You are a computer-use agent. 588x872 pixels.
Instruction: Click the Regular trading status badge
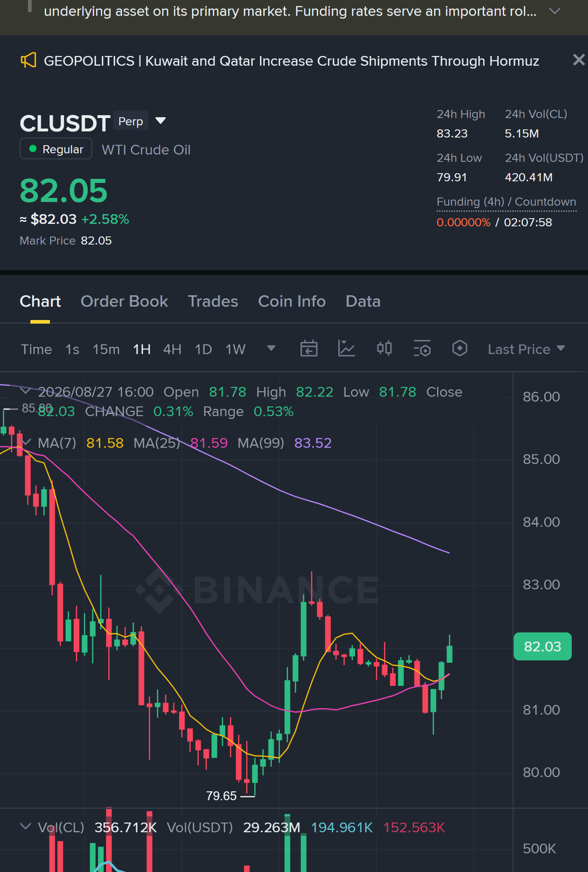56,149
